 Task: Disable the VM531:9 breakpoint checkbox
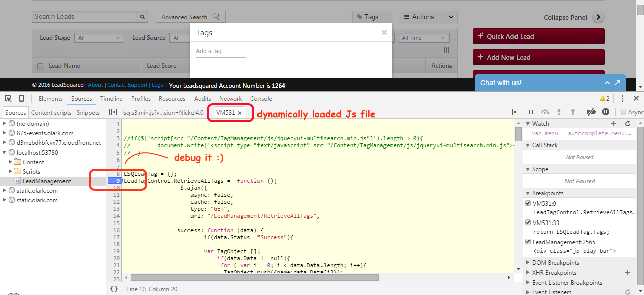click(528, 203)
